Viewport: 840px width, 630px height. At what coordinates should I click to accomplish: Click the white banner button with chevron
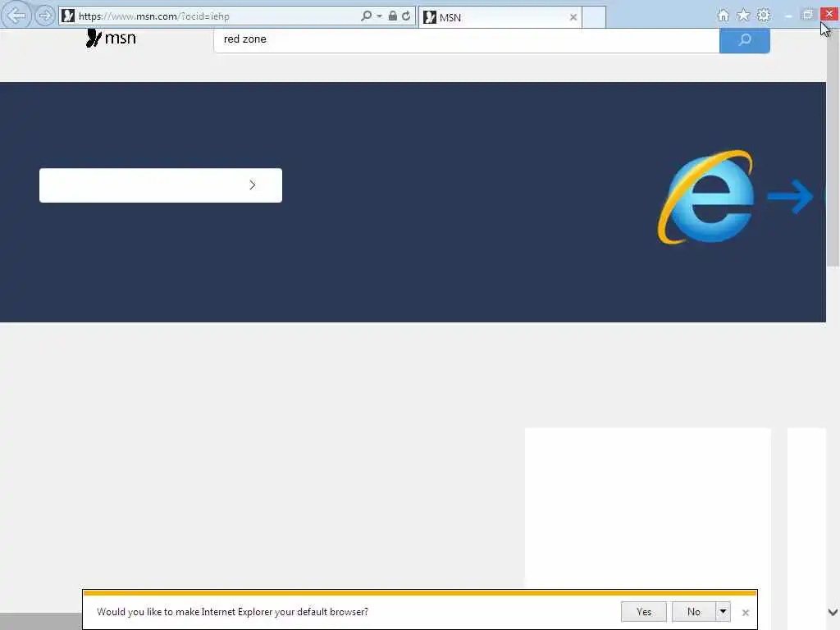click(161, 185)
